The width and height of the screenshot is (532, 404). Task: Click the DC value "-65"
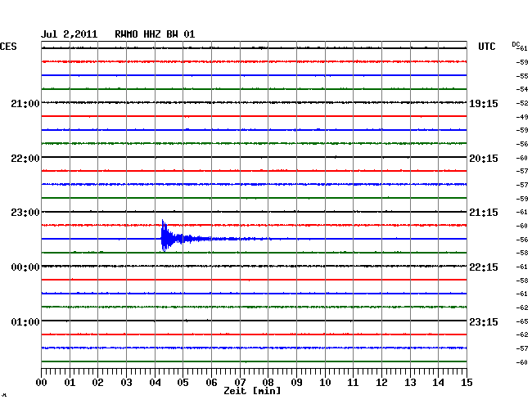click(x=522, y=321)
